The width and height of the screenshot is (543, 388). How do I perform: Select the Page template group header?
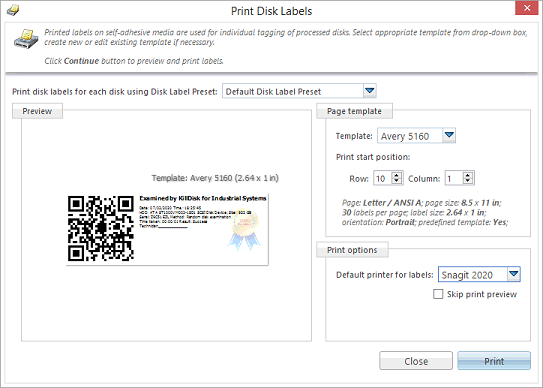point(354,111)
